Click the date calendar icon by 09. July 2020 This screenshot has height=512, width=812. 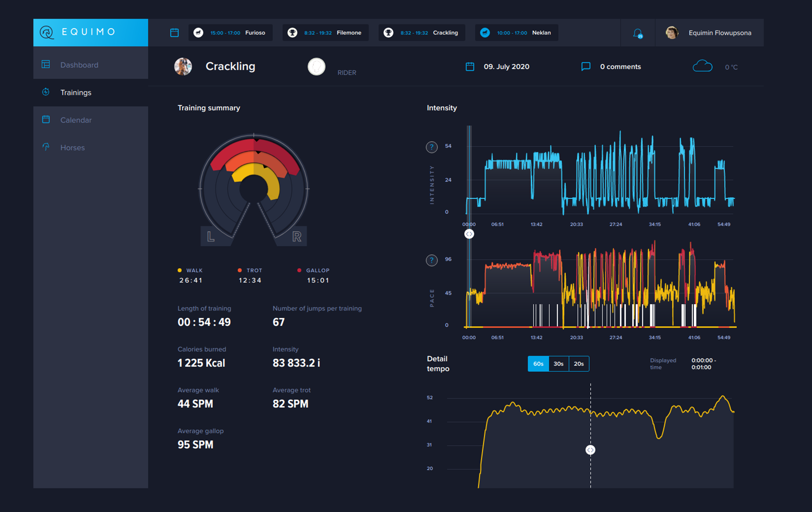[470, 66]
